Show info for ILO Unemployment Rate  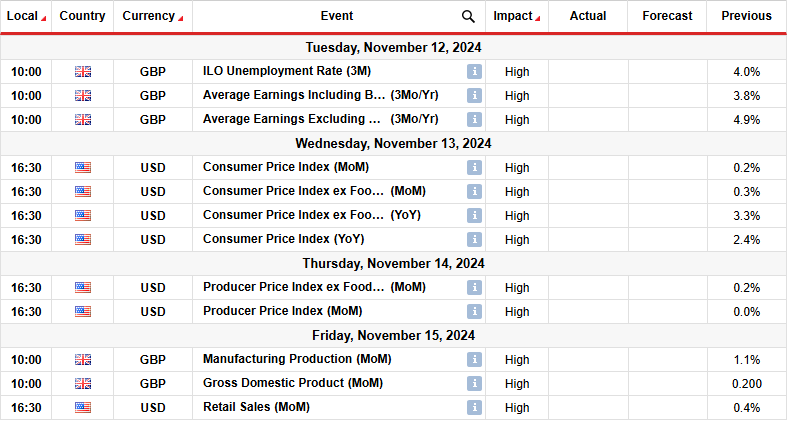[x=474, y=72]
